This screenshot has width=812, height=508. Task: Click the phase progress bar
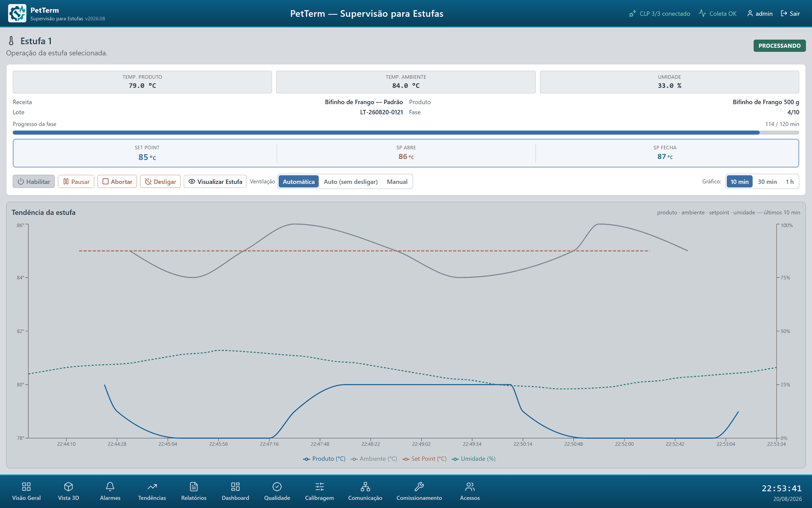coord(406,133)
